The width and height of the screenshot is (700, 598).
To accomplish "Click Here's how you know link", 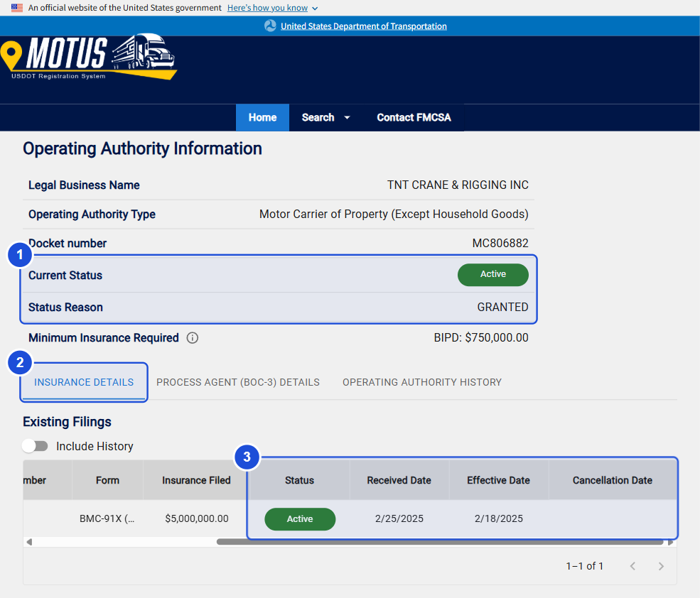I will click(267, 8).
